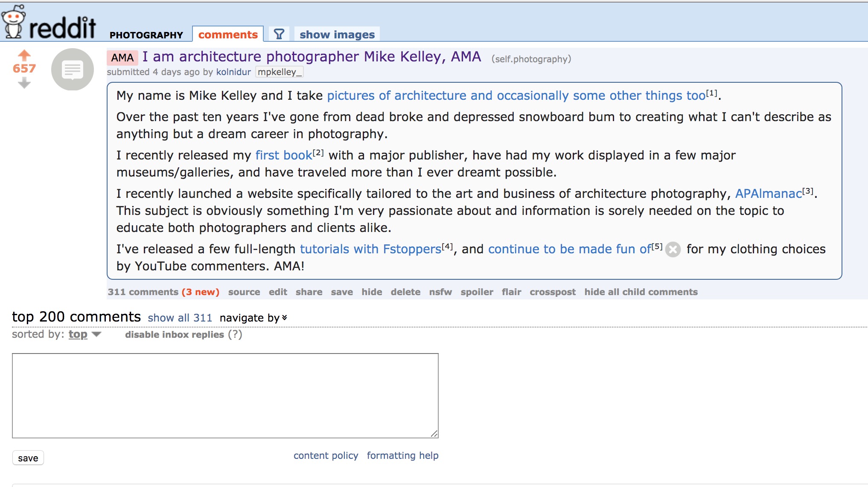Click the downvote arrow icon
The width and height of the screenshot is (868, 487).
coord(24,82)
